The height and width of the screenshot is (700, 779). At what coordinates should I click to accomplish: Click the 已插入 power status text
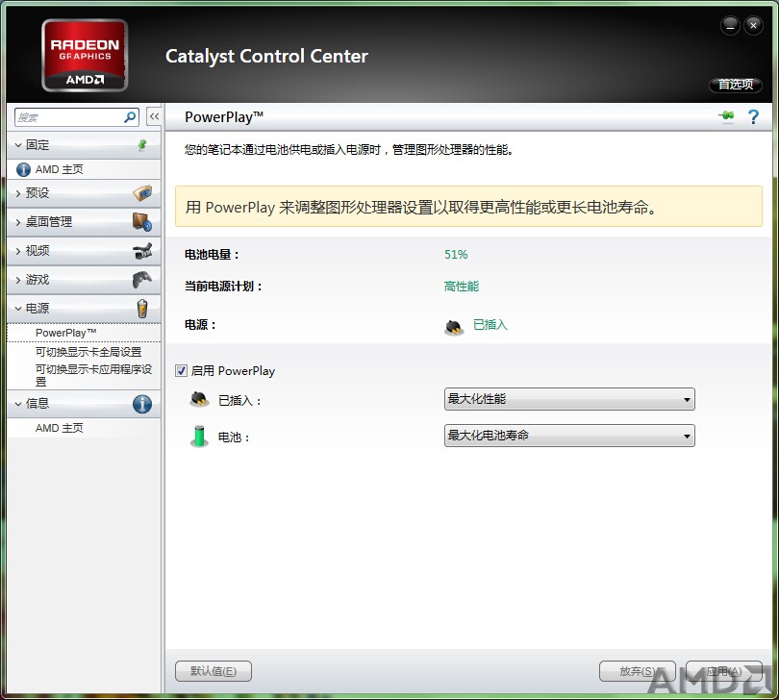click(x=490, y=325)
